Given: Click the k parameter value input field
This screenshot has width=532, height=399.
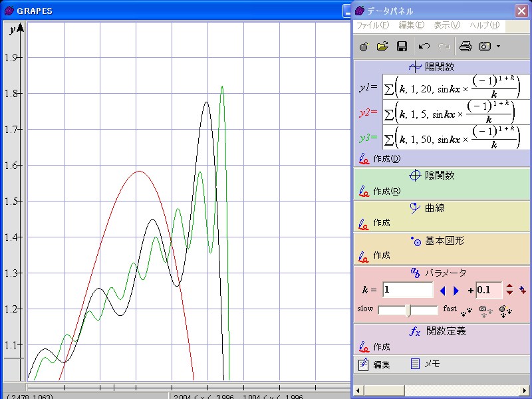Looking at the screenshot, I should 408,290.
